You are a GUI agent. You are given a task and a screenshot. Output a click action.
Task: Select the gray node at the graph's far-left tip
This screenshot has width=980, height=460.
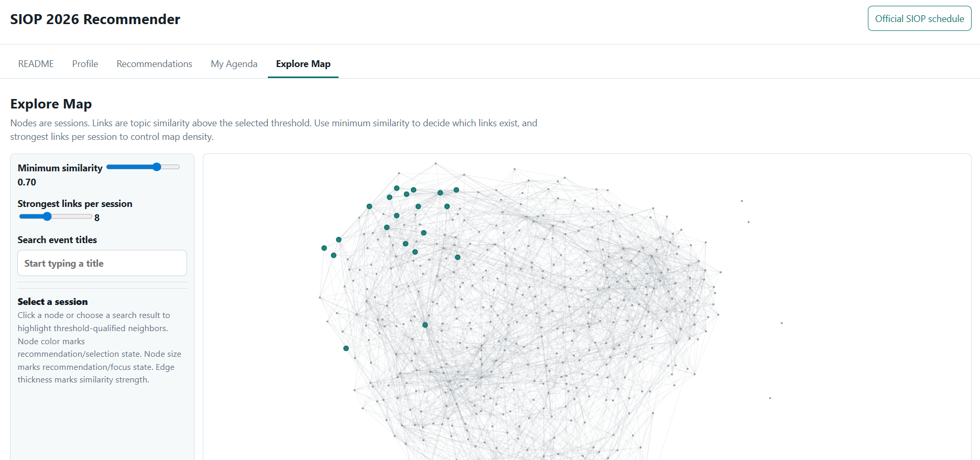(x=320, y=298)
